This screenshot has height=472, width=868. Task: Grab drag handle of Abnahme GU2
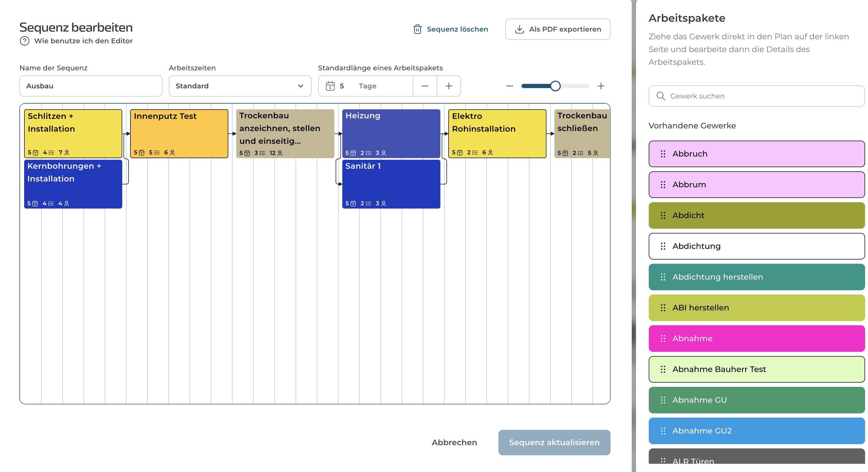[663, 431]
